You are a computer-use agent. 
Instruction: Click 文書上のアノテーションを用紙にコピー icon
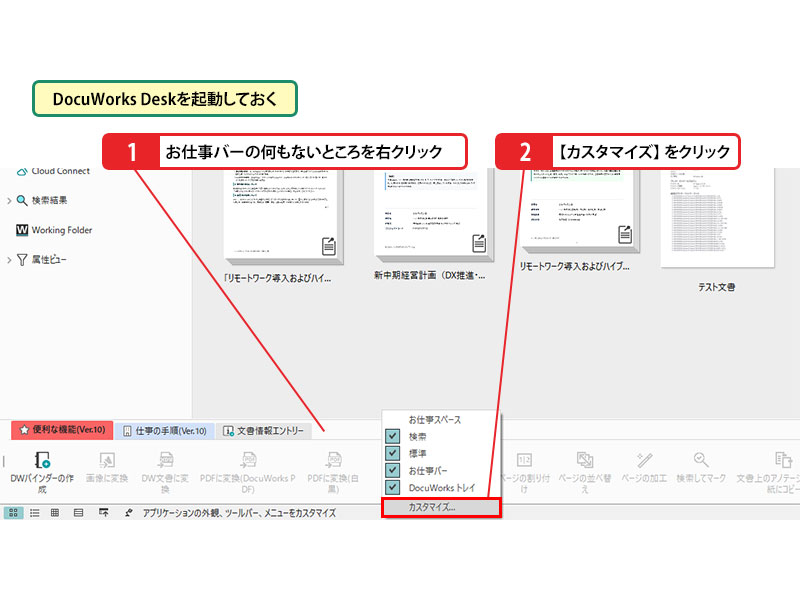783,460
